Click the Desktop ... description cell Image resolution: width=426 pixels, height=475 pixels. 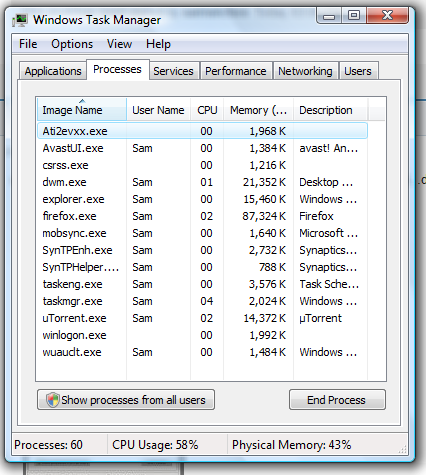[x=326, y=182]
